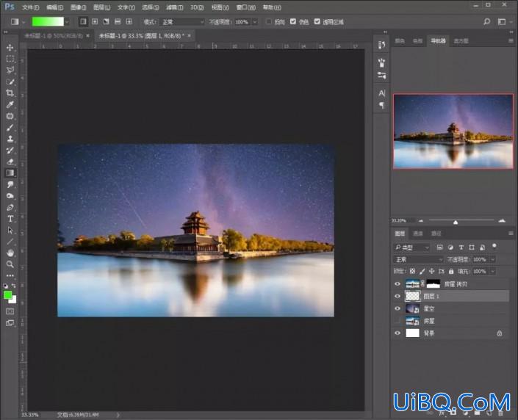Zoom out using the Navigator small-mountain button
Screen dimensions: 518x420
click(421, 220)
